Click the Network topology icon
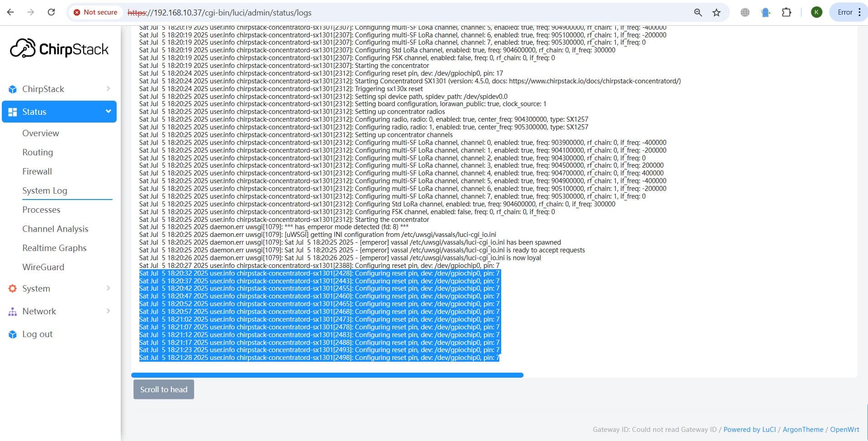The image size is (868, 441). point(13,312)
